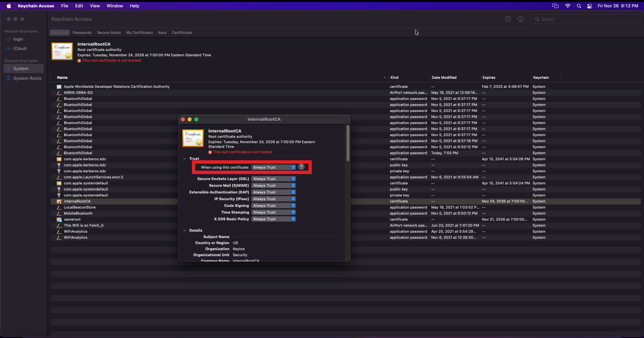Open IP Security (IPsec) trust dropdown

[x=274, y=199]
